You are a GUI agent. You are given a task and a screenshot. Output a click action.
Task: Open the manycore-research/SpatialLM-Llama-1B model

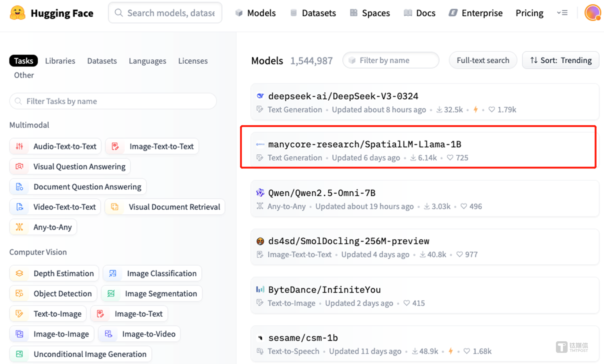coord(364,144)
